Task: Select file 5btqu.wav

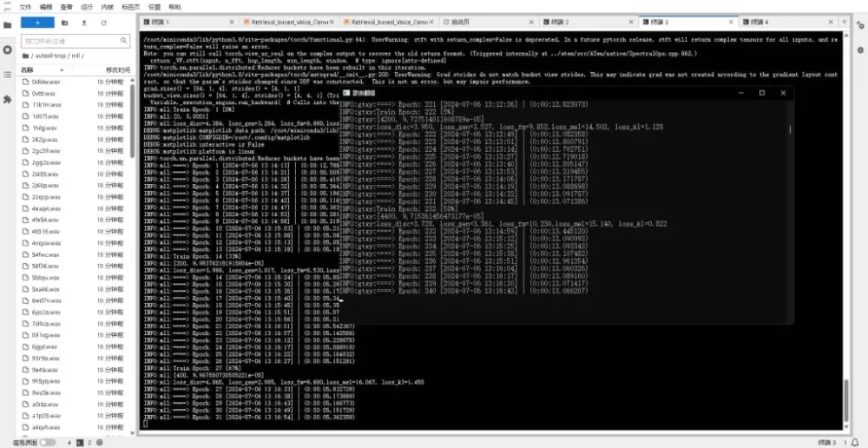Action: click(x=45, y=278)
